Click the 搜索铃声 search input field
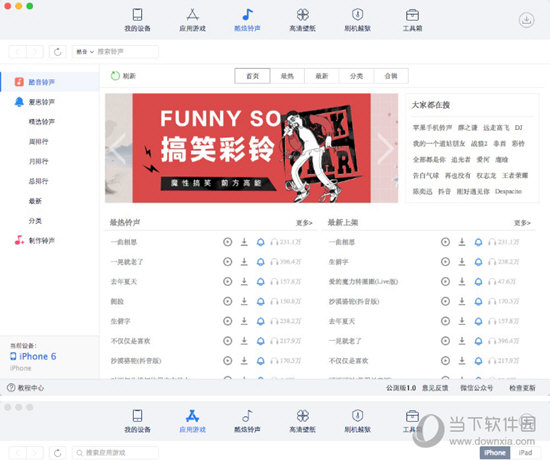This screenshot has width=550, height=460. pos(126,52)
